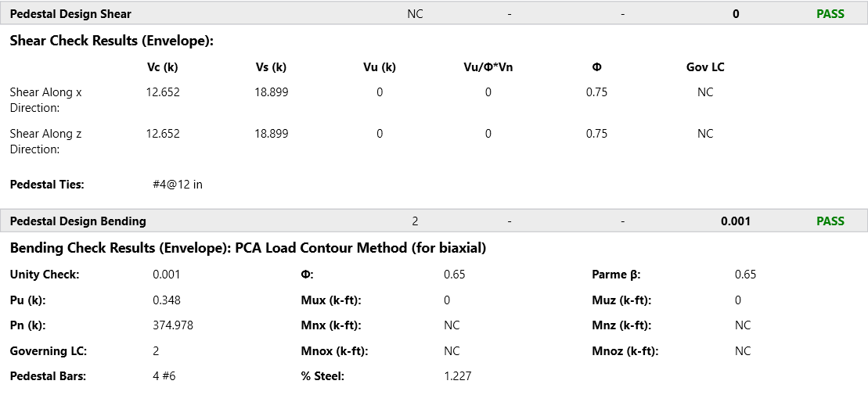Click the Bending Check Results PCA heading

coord(247,248)
